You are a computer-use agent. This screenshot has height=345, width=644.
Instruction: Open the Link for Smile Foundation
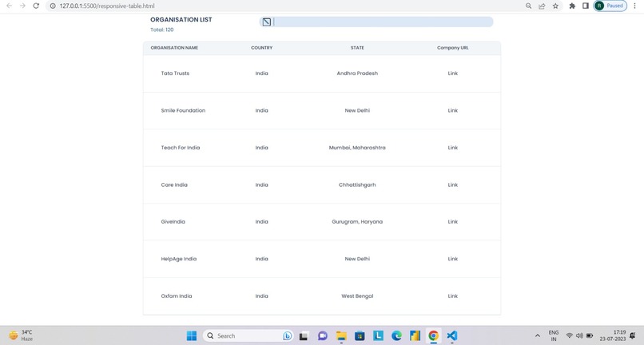pos(452,110)
